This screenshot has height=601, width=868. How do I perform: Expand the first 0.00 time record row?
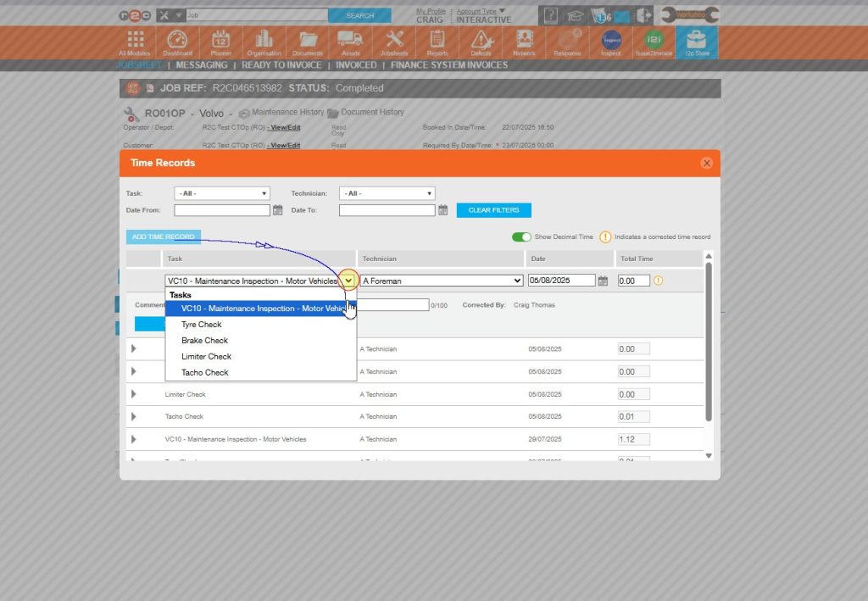pyautogui.click(x=133, y=348)
